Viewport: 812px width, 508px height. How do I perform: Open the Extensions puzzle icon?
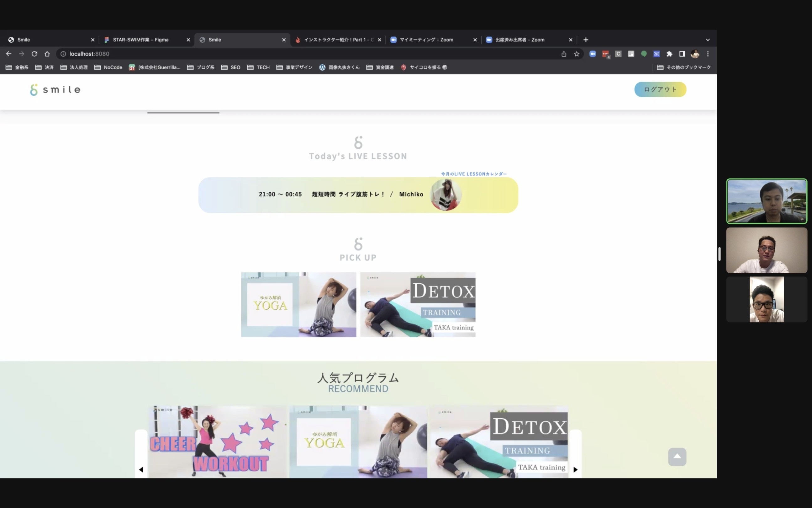pyautogui.click(x=669, y=54)
